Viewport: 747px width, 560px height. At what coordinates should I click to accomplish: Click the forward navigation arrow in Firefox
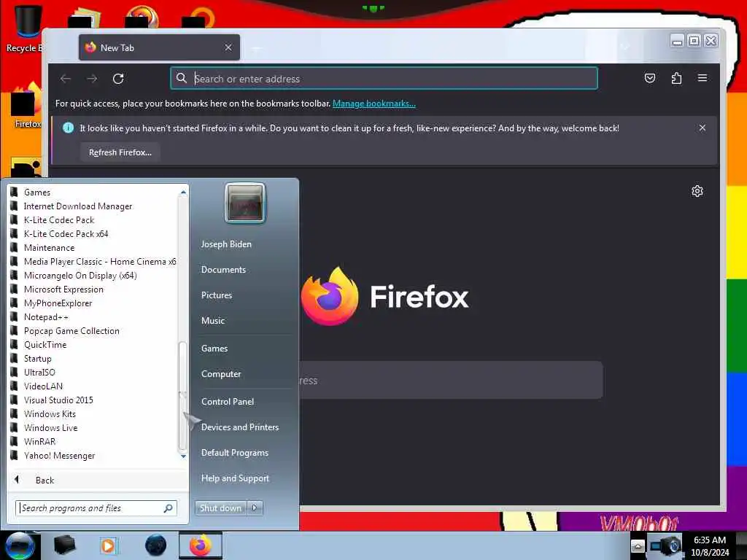pos(92,79)
